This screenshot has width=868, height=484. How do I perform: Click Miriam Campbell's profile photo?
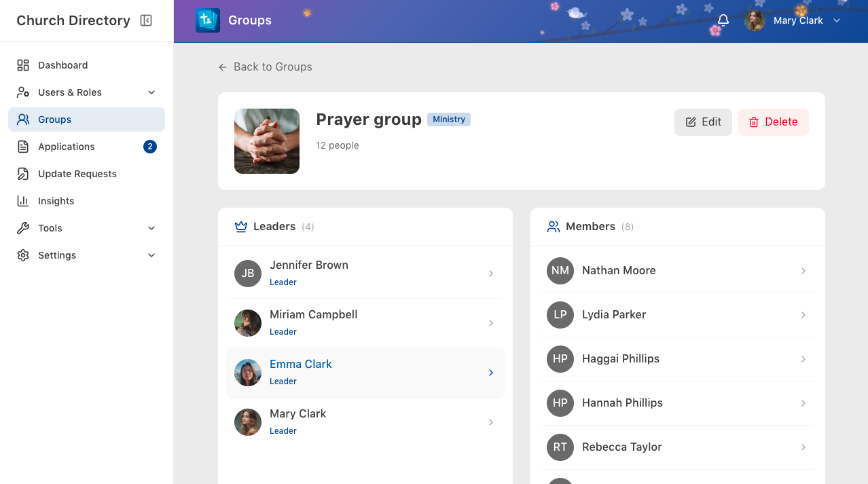point(248,323)
